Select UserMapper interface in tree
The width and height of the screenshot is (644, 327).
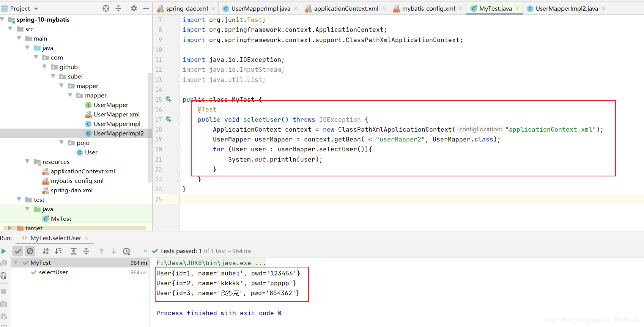[107, 105]
